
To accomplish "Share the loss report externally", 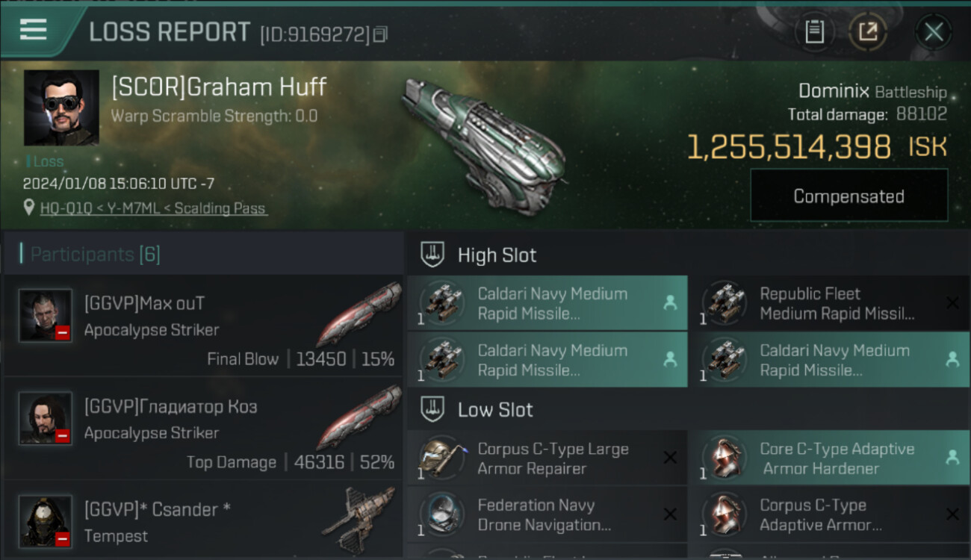I will pos(867,32).
